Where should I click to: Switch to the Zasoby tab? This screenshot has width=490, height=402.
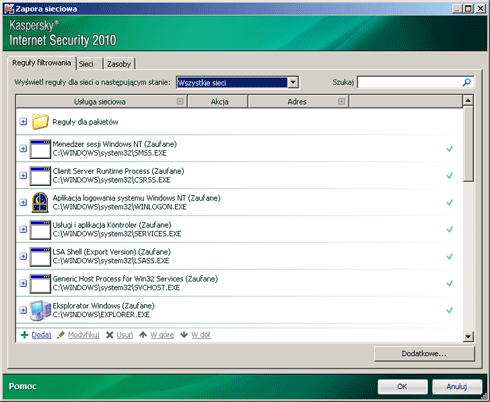pyautogui.click(x=119, y=64)
